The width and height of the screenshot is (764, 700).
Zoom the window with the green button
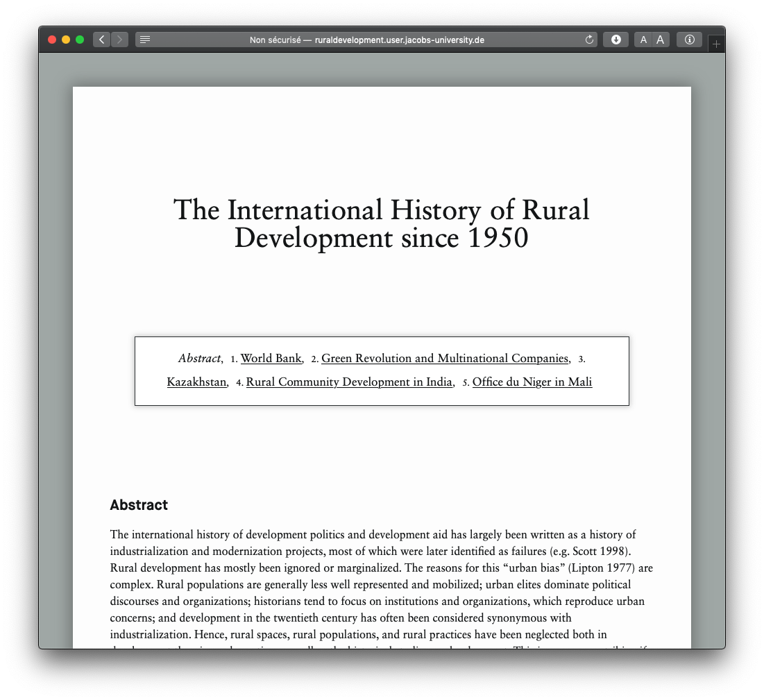point(80,40)
